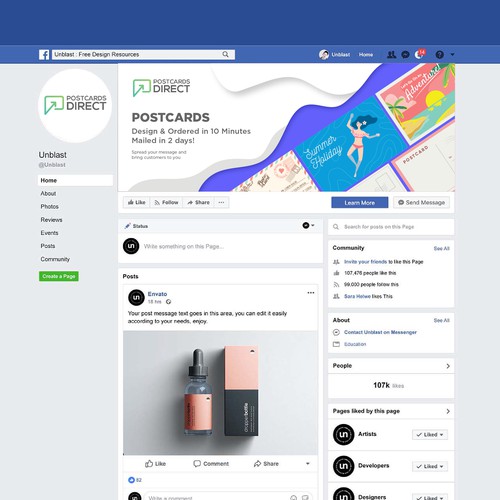Open the Liked dropdown for Artists
The image size is (500, 500).
click(430, 435)
